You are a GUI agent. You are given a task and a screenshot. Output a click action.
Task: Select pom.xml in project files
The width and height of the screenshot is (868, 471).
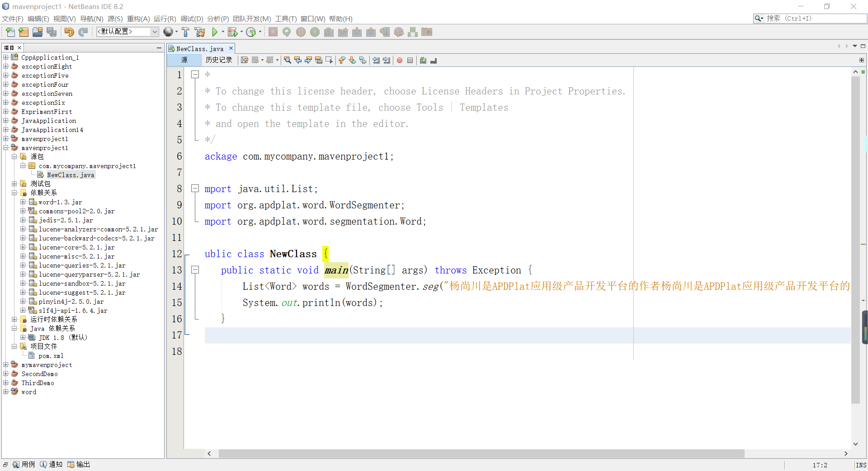pyautogui.click(x=51, y=356)
